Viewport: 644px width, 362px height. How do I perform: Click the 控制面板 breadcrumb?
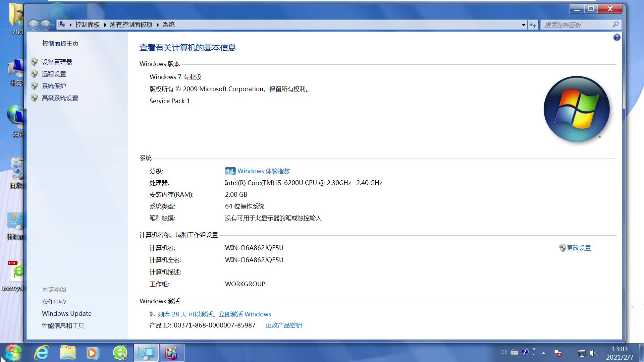point(87,25)
